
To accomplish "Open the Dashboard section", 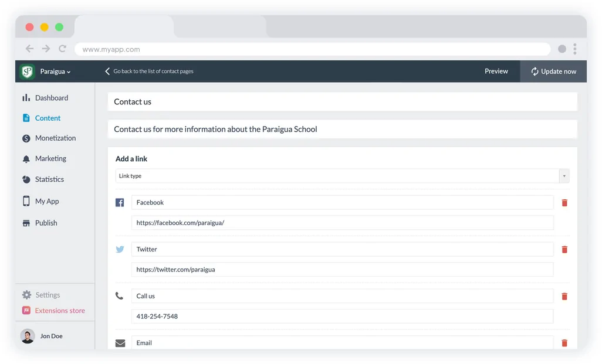I will (x=51, y=98).
